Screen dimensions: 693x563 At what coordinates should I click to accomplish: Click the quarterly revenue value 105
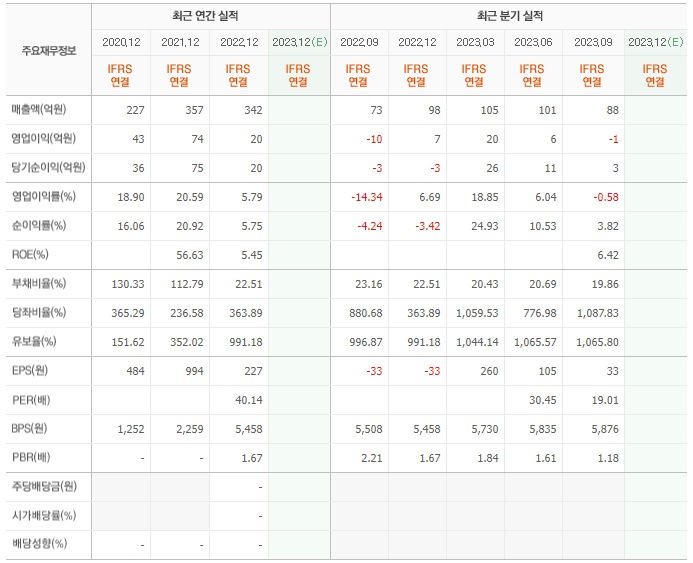[489, 110]
